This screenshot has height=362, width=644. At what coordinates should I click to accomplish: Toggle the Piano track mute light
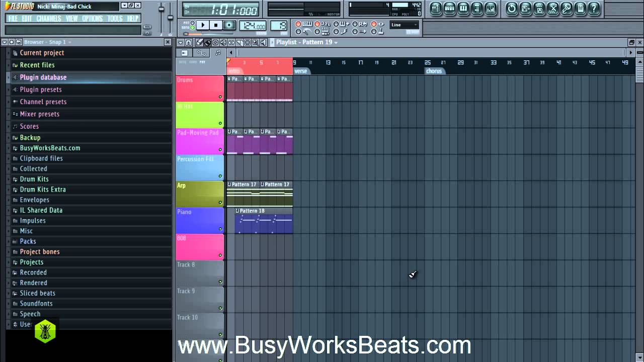click(x=220, y=229)
